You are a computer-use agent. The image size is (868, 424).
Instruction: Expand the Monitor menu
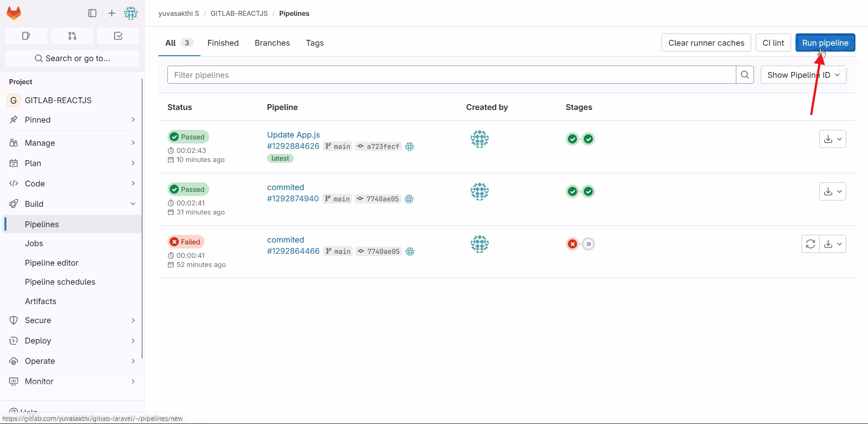coord(72,381)
